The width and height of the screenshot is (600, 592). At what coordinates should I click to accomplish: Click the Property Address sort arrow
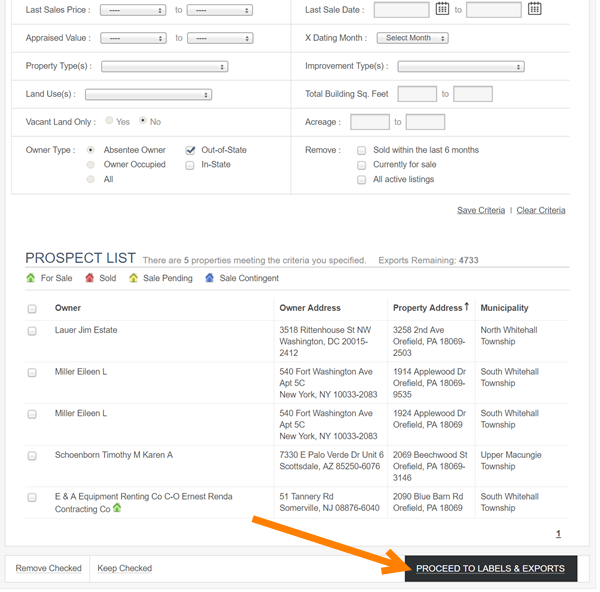coord(466,307)
